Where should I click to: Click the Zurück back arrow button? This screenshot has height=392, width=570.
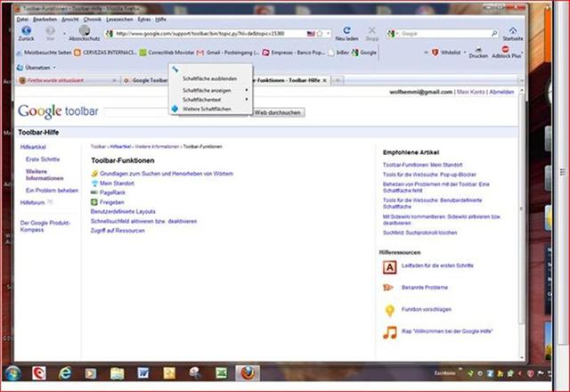pos(26,31)
